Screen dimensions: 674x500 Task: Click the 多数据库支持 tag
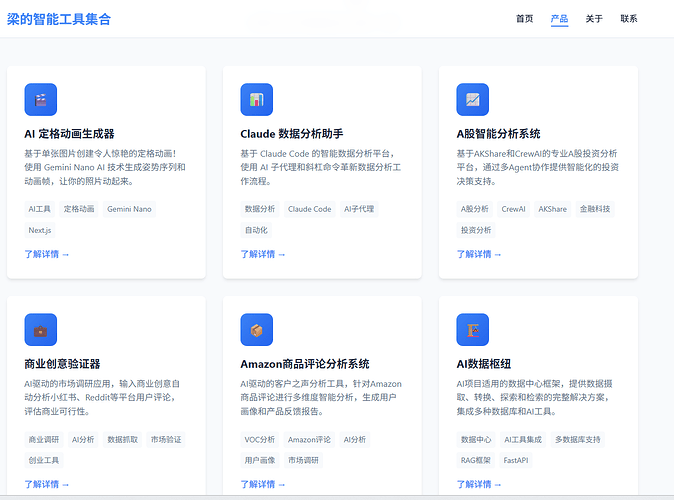577,439
